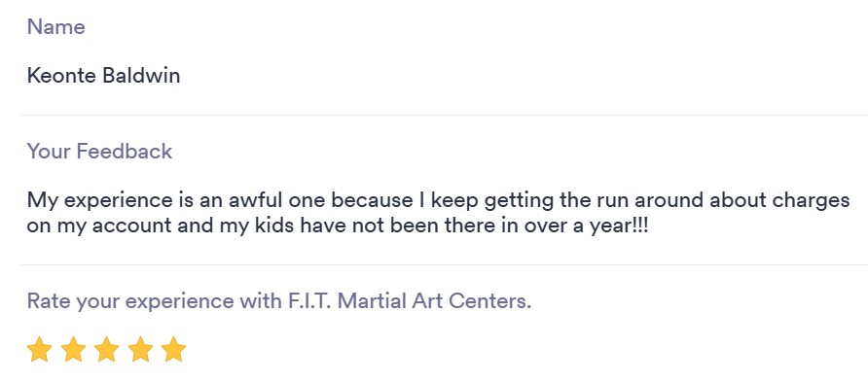
Task: Choose the third star in the rating
Action: point(106,349)
